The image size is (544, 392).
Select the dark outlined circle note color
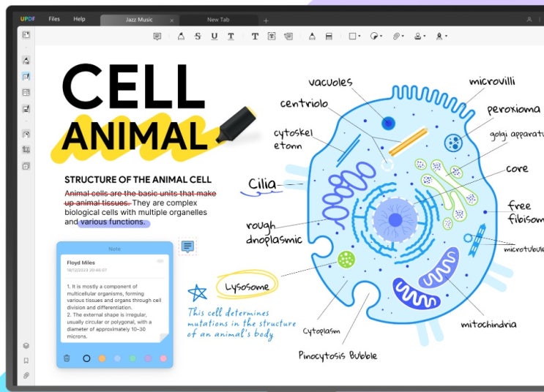(86, 358)
